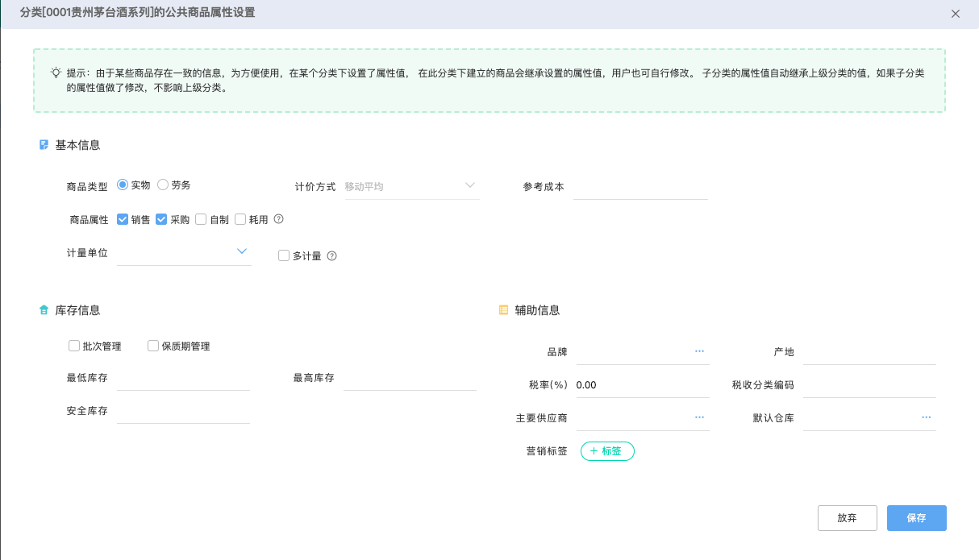Close the attribute settings dialog
The height and width of the screenshot is (560, 979).
[956, 14]
